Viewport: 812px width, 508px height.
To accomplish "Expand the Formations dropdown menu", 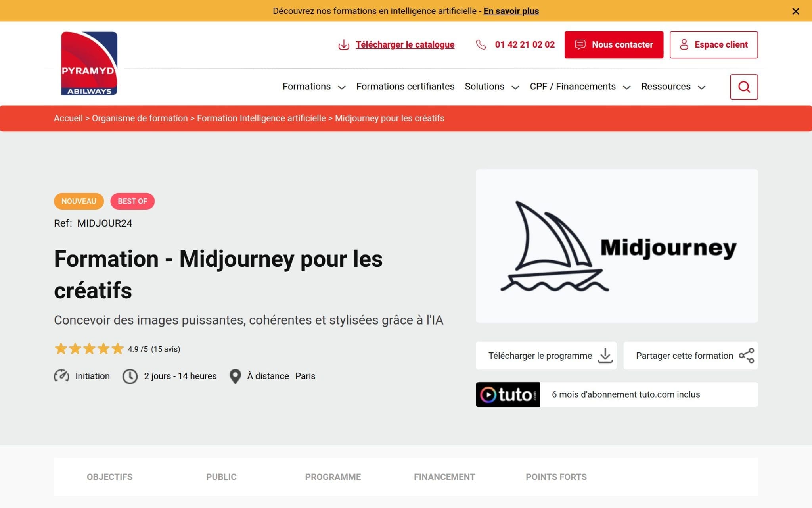I will [x=313, y=87].
